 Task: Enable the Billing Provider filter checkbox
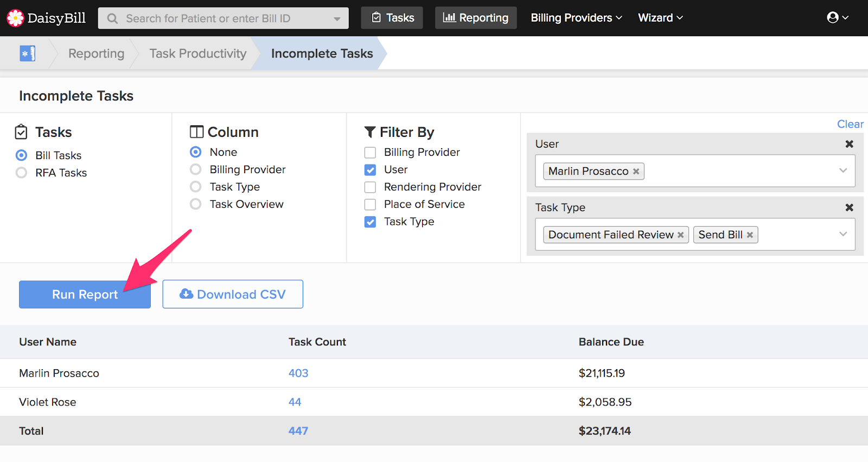point(370,153)
